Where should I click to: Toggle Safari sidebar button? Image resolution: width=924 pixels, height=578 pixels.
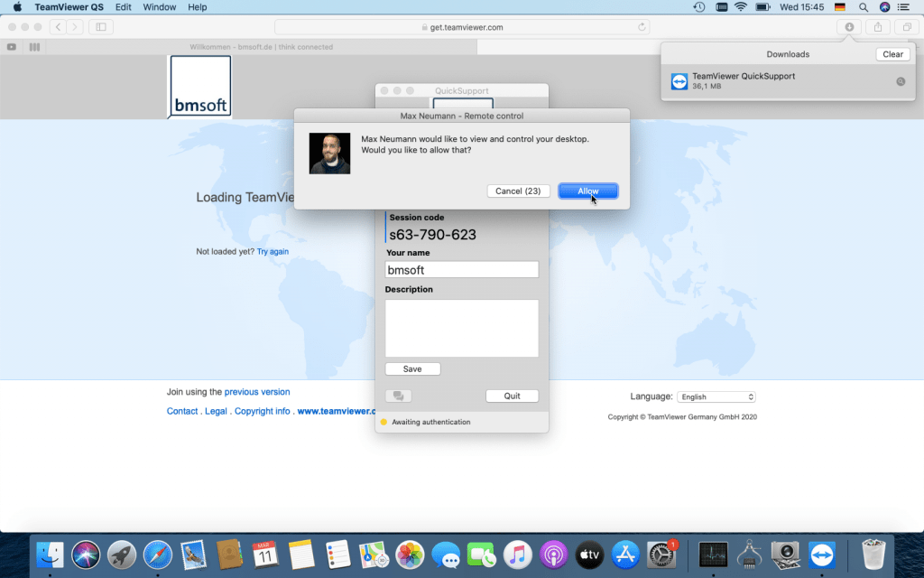click(101, 27)
